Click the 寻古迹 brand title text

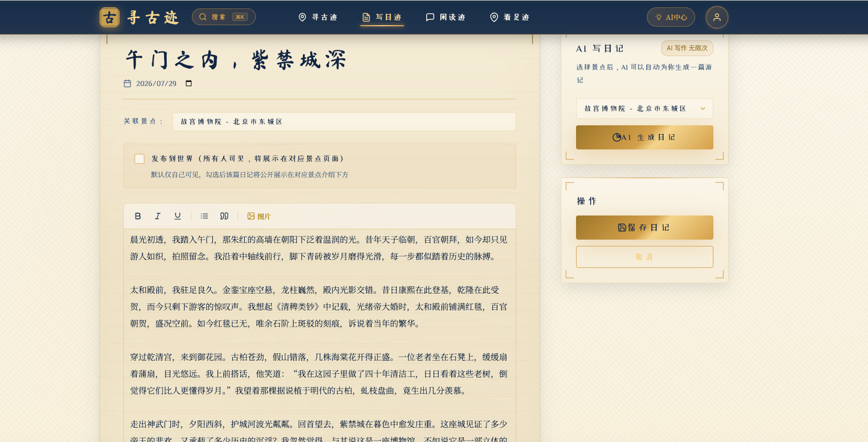point(153,17)
